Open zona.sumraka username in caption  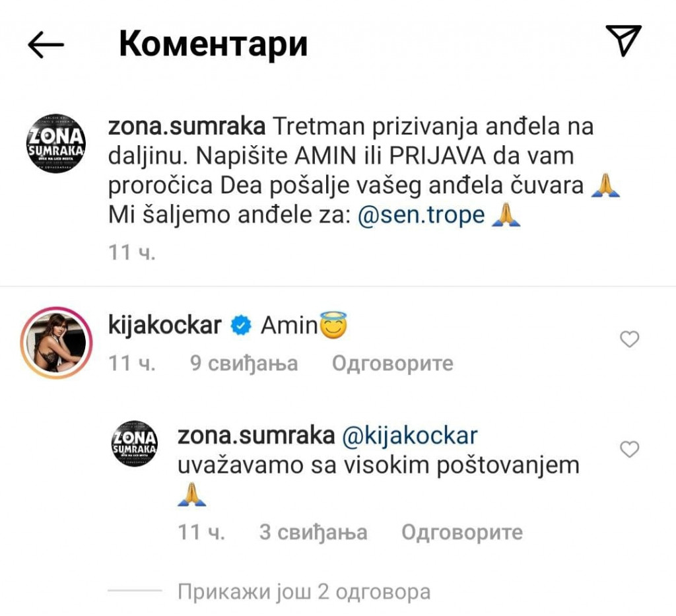(x=187, y=126)
